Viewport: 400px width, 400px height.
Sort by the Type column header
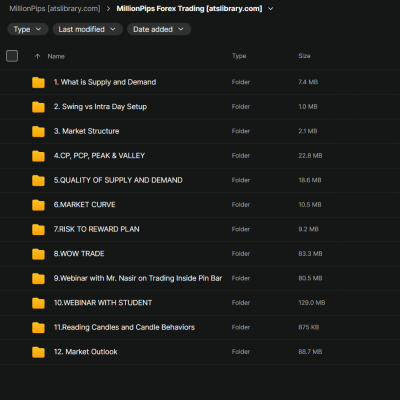239,56
